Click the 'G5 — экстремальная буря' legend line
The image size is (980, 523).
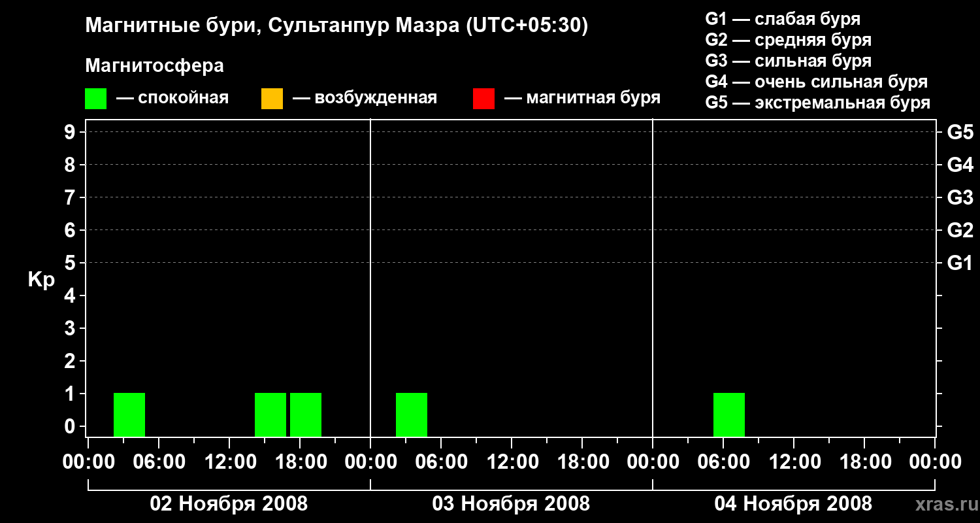[818, 103]
